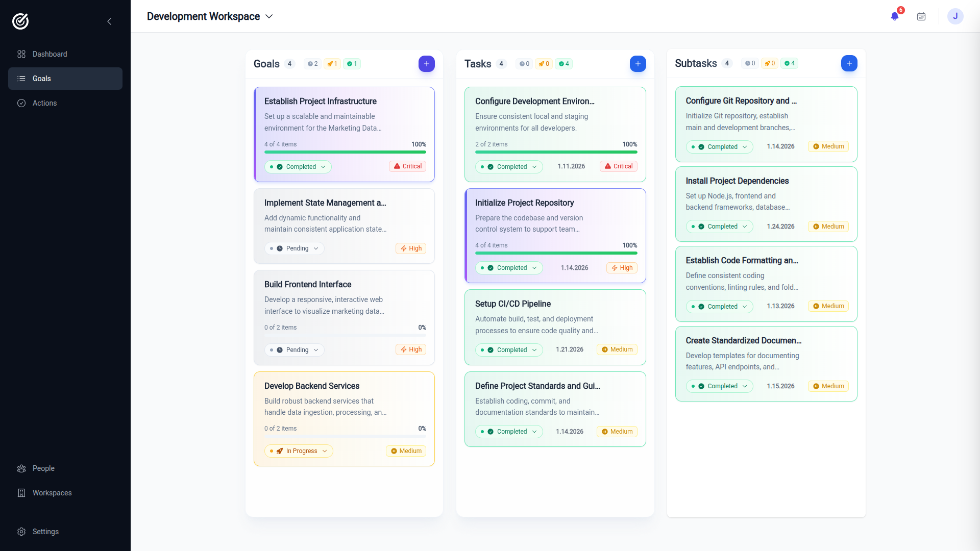Click the Actions checkmark icon in sidebar
Viewport: 980px width, 551px height.
click(21, 103)
